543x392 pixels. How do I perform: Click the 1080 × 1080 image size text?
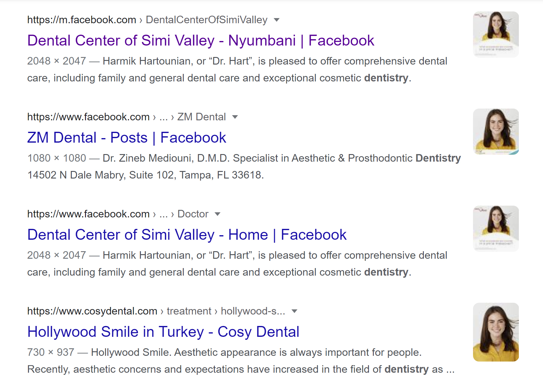pos(57,158)
